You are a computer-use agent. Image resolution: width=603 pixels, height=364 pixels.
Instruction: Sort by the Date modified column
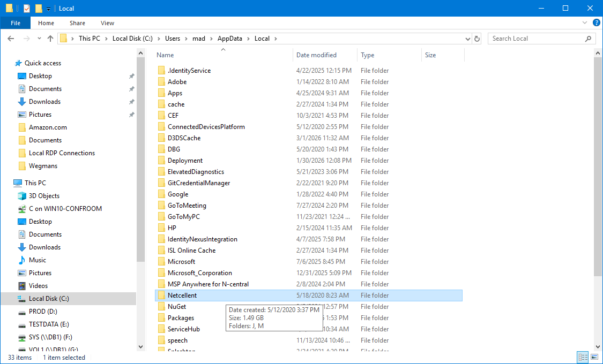[x=316, y=55]
